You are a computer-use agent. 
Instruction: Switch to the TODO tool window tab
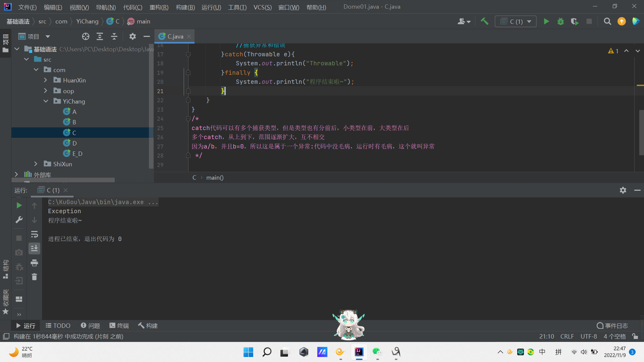pyautogui.click(x=58, y=325)
